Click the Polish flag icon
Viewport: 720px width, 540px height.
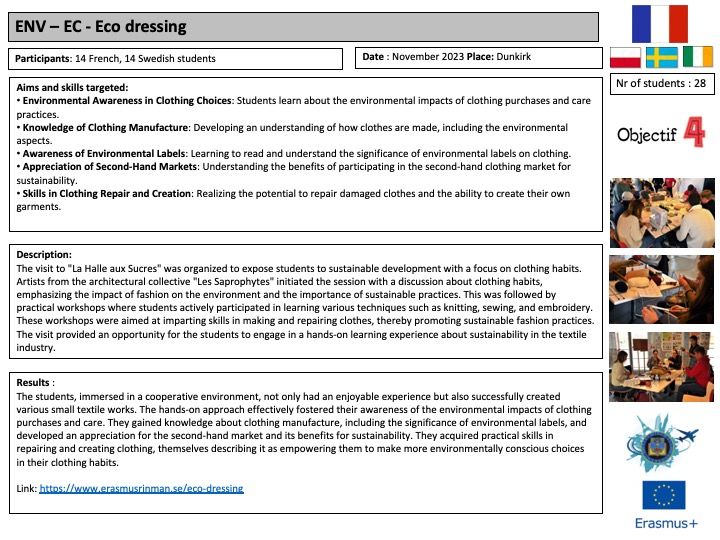[x=625, y=57]
